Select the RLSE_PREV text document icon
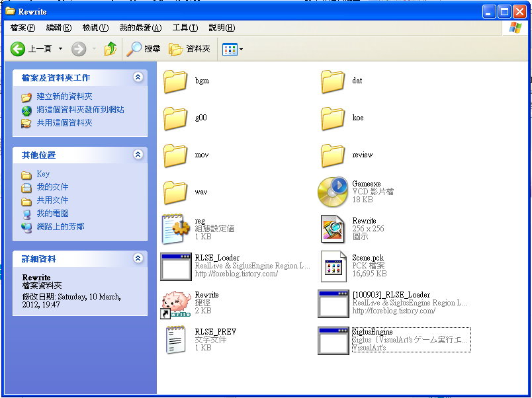This screenshot has width=532, height=398. [176, 340]
